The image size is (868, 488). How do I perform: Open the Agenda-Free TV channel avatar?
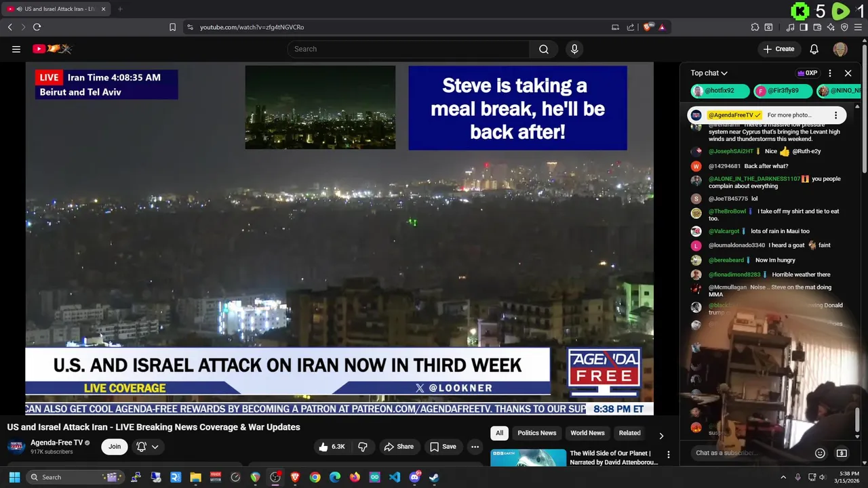(x=16, y=447)
